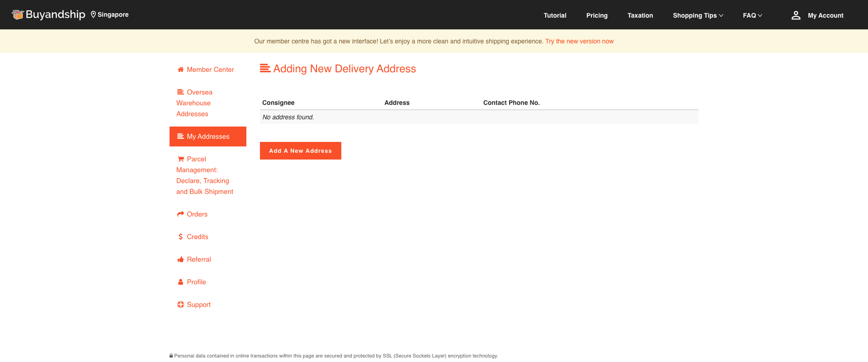Expand the FAQ dropdown chevron
This screenshot has height=362, width=868.
coord(760,15)
